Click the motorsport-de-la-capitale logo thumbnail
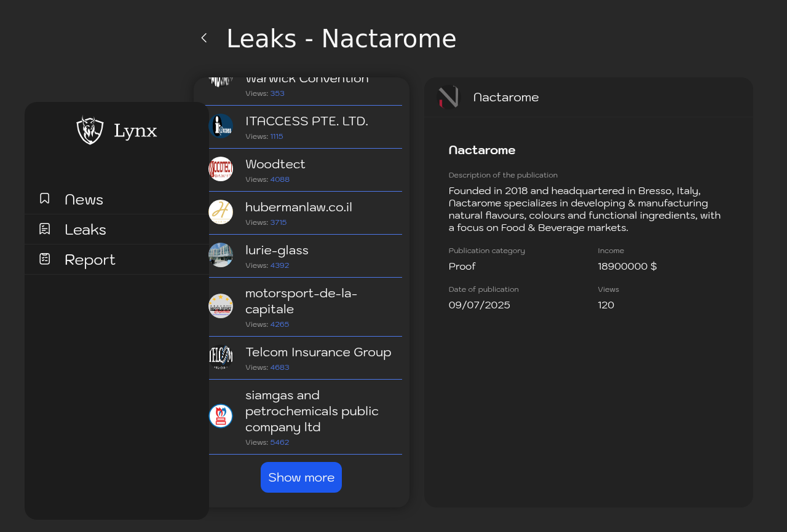The image size is (787, 532). coord(221,306)
